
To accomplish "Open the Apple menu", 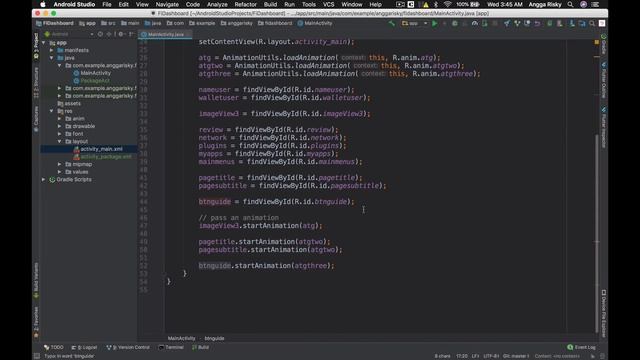I will point(43,4).
